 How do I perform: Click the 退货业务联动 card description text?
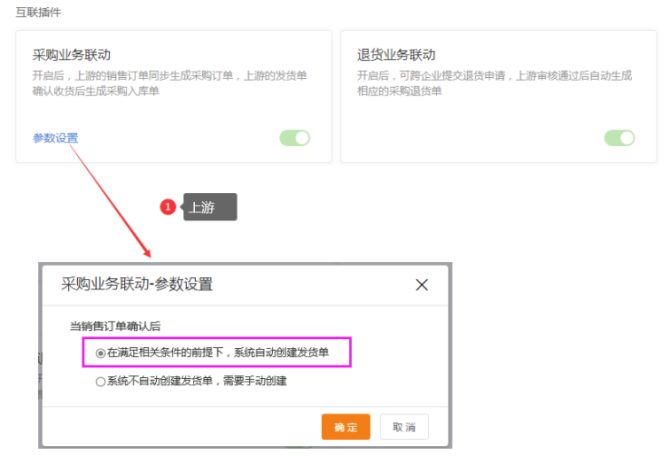tap(495, 83)
